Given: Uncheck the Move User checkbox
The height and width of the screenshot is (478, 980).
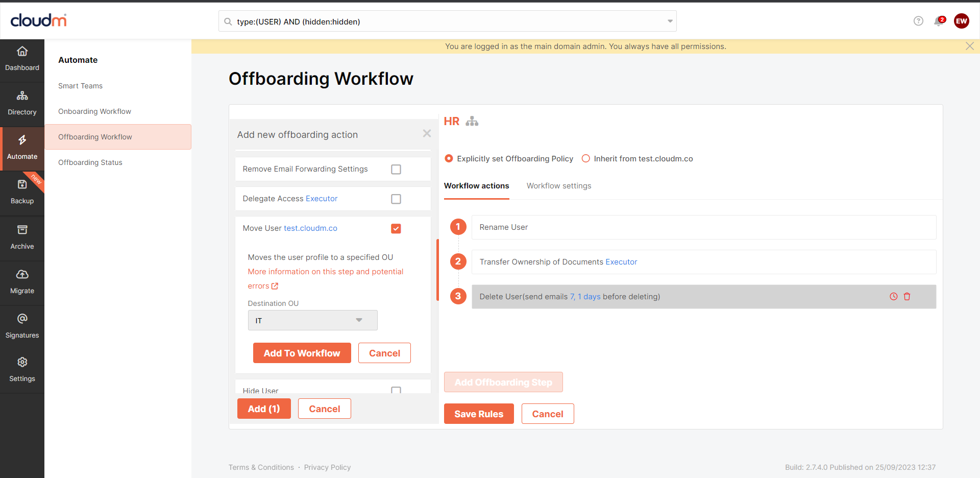Looking at the screenshot, I should pyautogui.click(x=396, y=228).
